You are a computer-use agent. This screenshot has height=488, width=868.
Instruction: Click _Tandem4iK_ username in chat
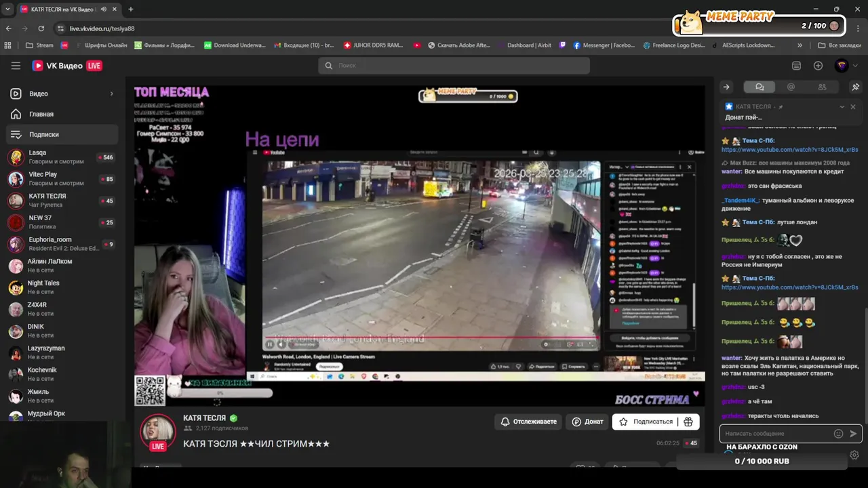coord(741,201)
